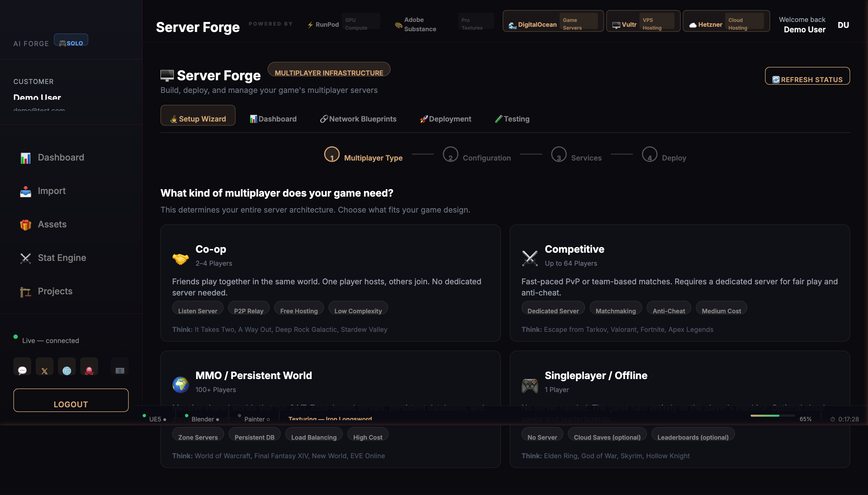Open the Testing tab
Image resolution: width=868 pixels, height=495 pixels.
tap(512, 119)
